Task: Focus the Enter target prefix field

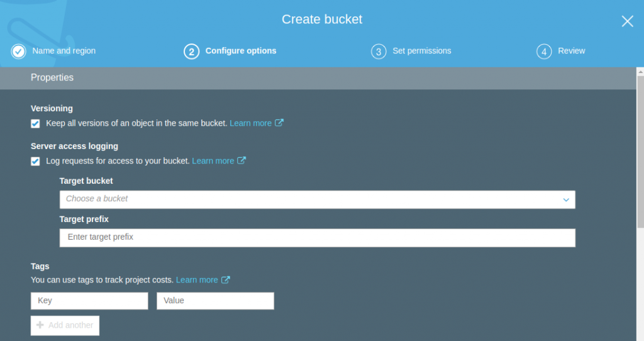Action: 317,237
